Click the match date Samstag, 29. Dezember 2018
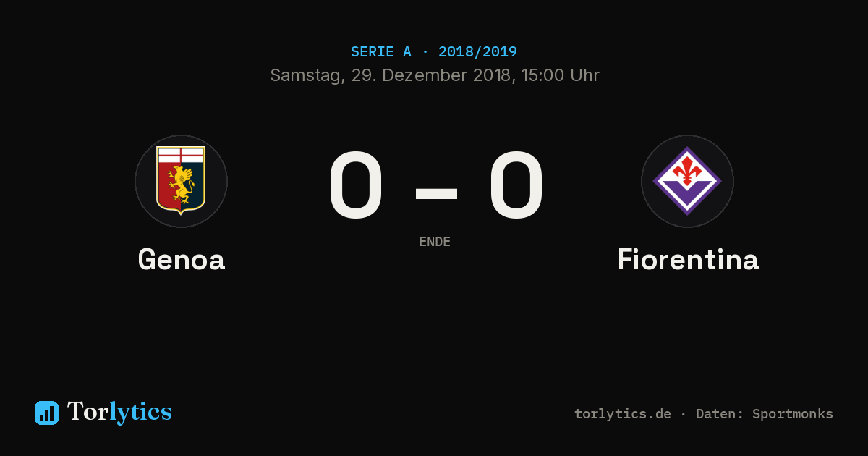The height and width of the screenshot is (456, 868). (x=391, y=75)
